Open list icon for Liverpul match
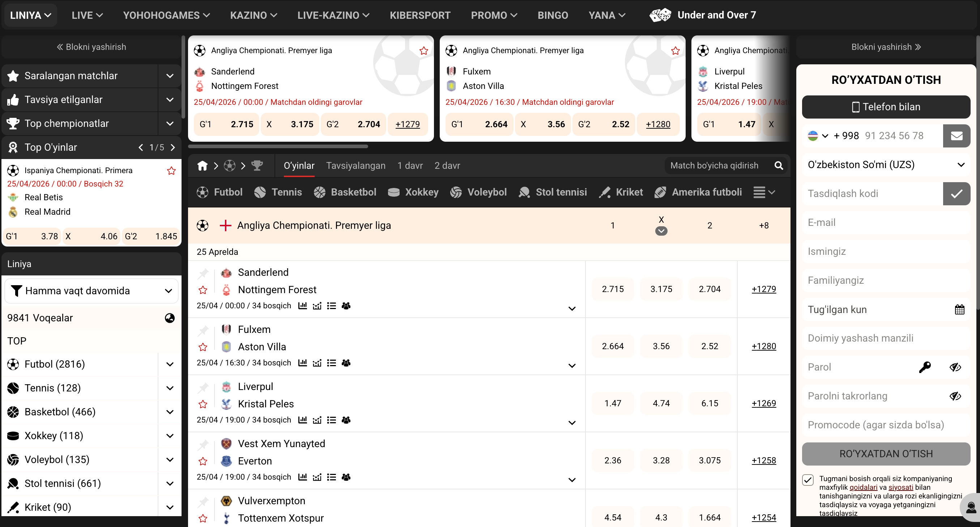The image size is (980, 527). pos(331,420)
